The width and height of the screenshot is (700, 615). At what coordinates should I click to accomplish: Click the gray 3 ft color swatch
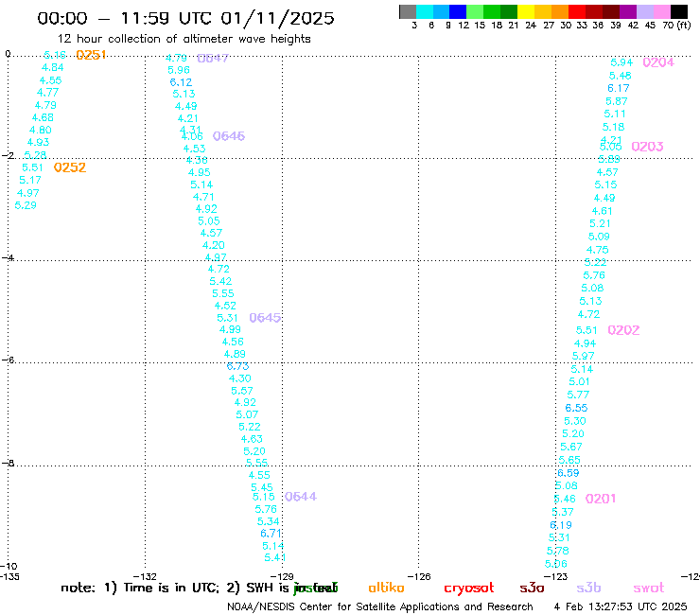click(x=408, y=11)
